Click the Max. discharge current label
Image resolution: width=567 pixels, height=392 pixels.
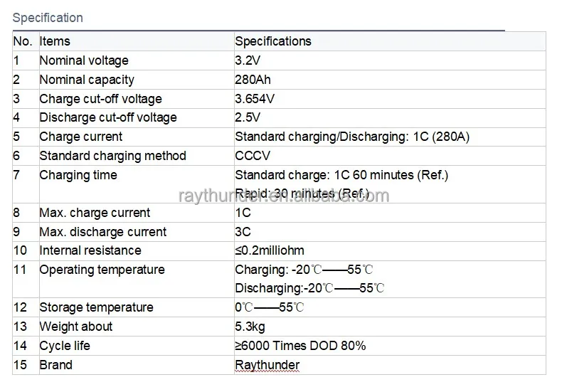(103, 232)
